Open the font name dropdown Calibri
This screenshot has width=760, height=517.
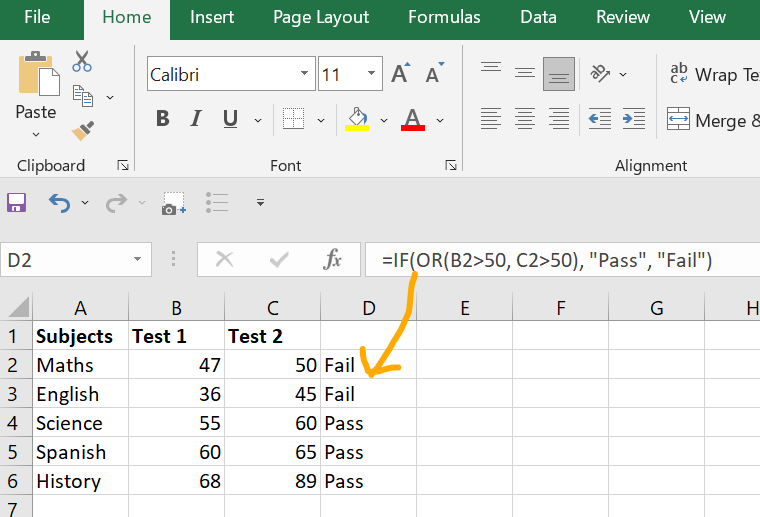click(x=304, y=74)
